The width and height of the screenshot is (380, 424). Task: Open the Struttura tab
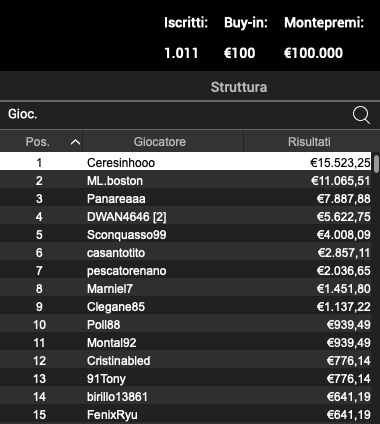[239, 87]
